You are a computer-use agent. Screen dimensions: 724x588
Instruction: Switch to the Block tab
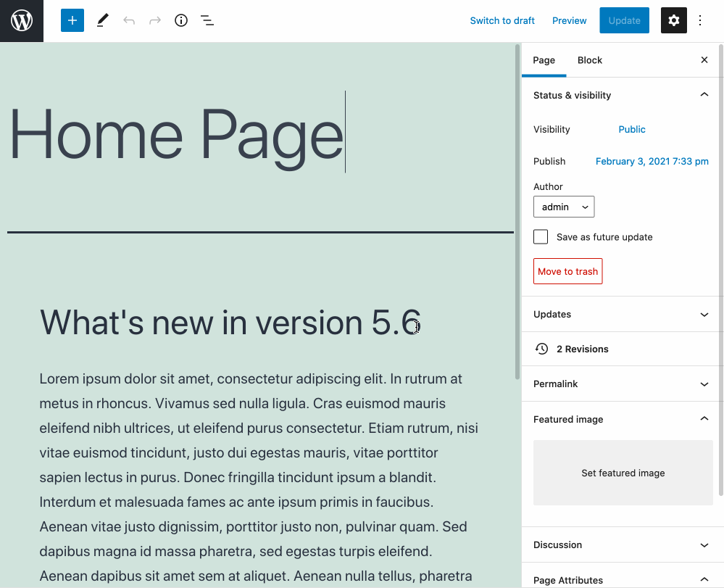[x=590, y=60]
